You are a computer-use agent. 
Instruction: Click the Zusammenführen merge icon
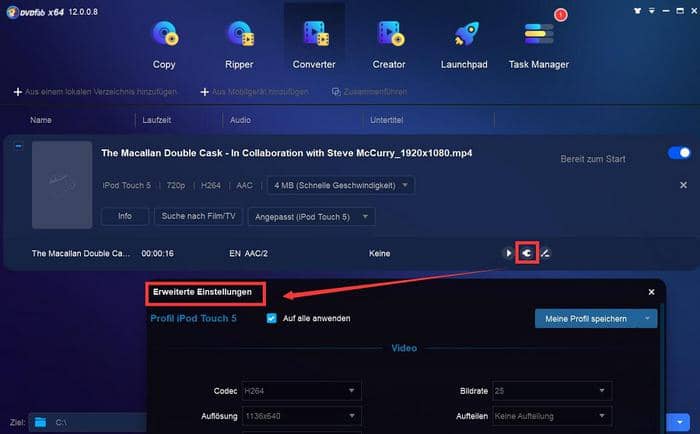[x=336, y=92]
